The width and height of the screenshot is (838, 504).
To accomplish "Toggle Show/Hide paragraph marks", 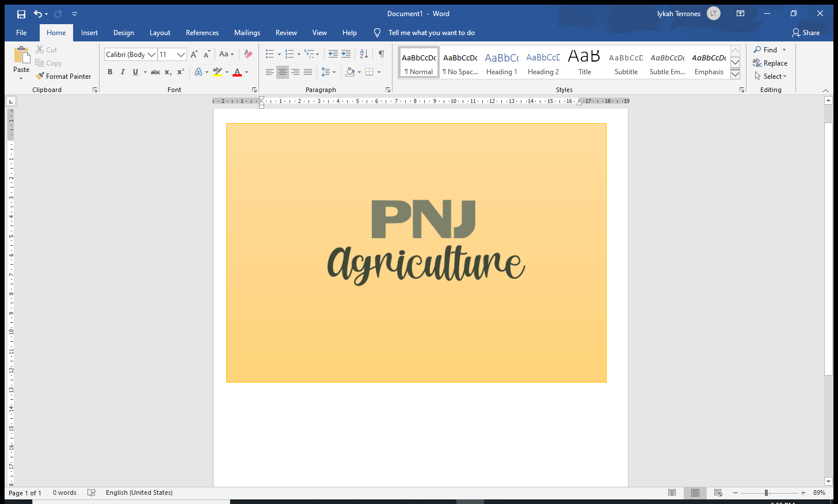I will tap(381, 54).
